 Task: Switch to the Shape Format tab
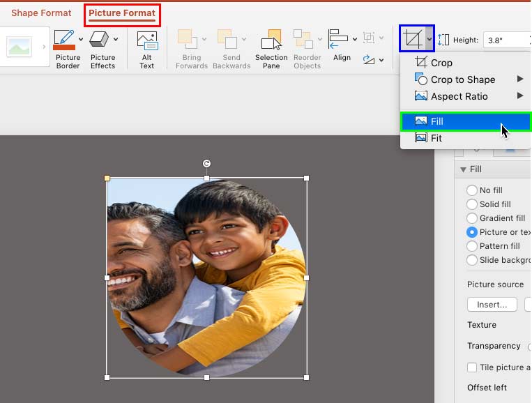(x=41, y=13)
